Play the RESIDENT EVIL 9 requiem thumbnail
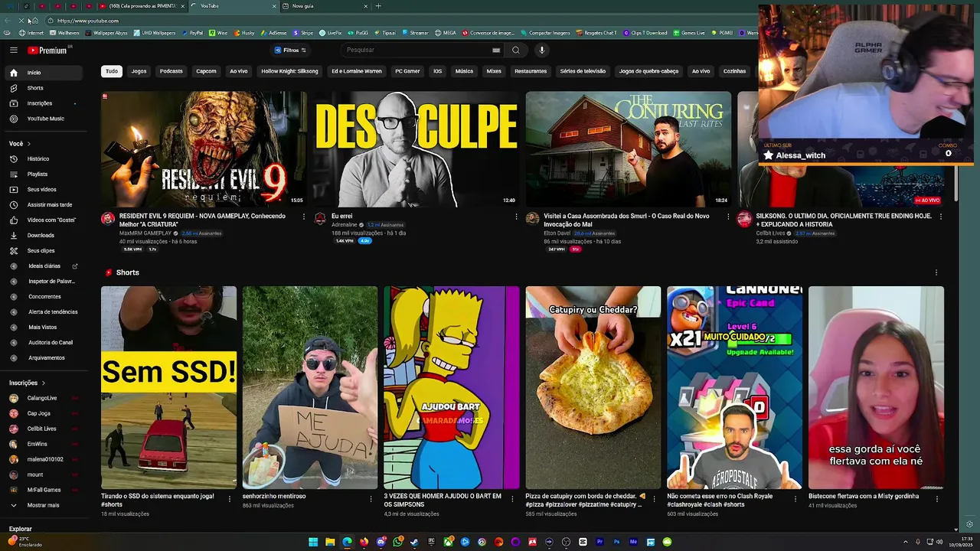Screen dimensions: 980x551 (204, 149)
